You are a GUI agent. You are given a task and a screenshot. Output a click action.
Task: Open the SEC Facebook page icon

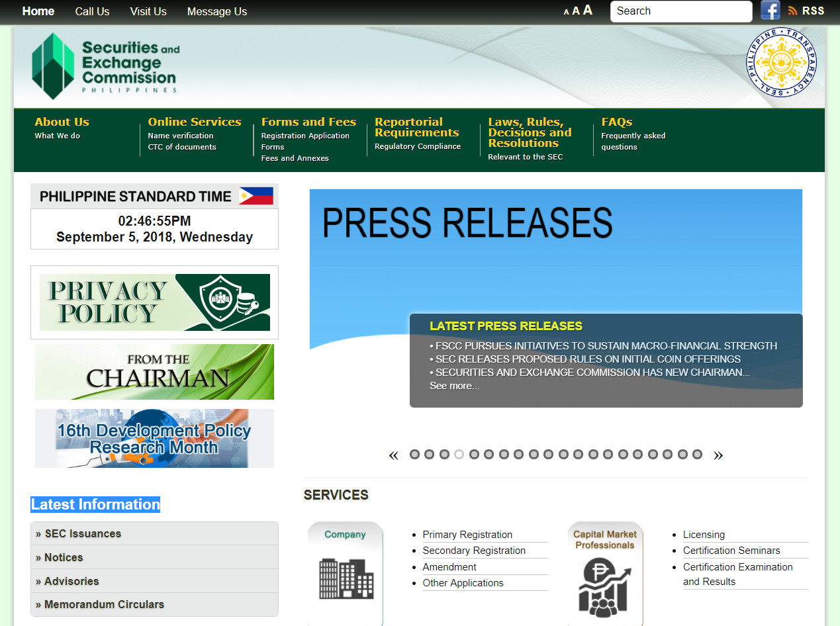click(770, 11)
